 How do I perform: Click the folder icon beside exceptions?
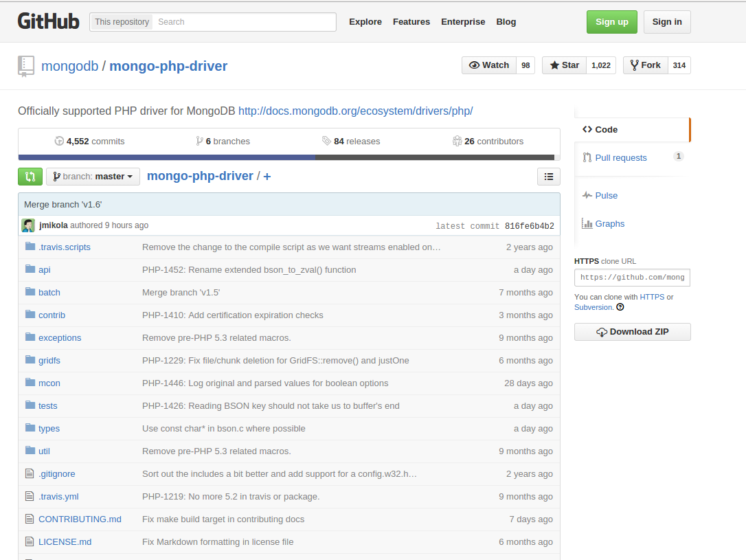click(x=30, y=337)
